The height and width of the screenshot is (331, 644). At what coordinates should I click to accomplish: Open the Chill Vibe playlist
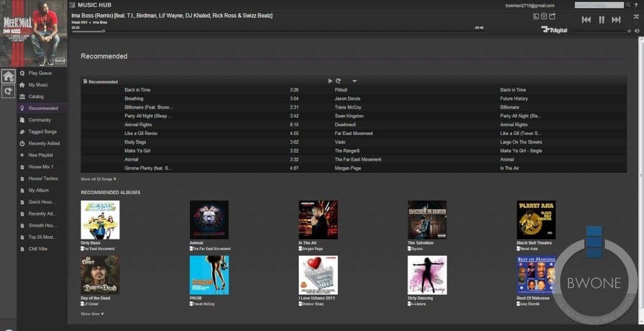[x=38, y=249]
